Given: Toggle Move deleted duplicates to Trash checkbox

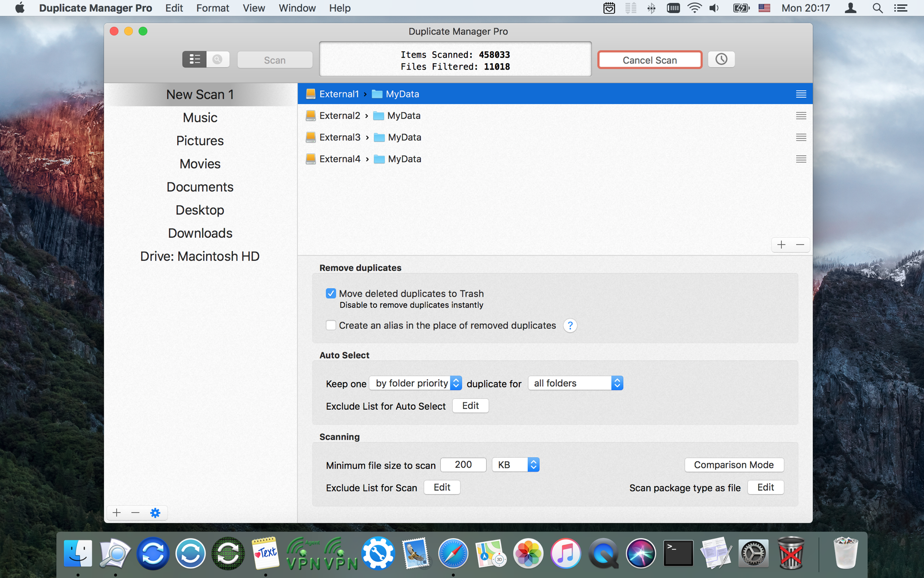Looking at the screenshot, I should (x=331, y=294).
